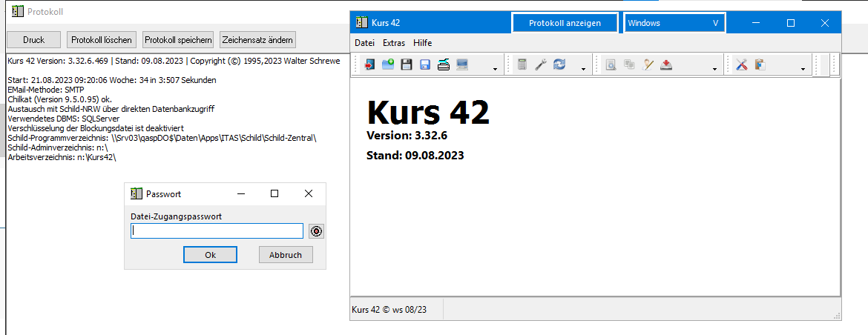Open the Datei menu

pyautogui.click(x=364, y=43)
